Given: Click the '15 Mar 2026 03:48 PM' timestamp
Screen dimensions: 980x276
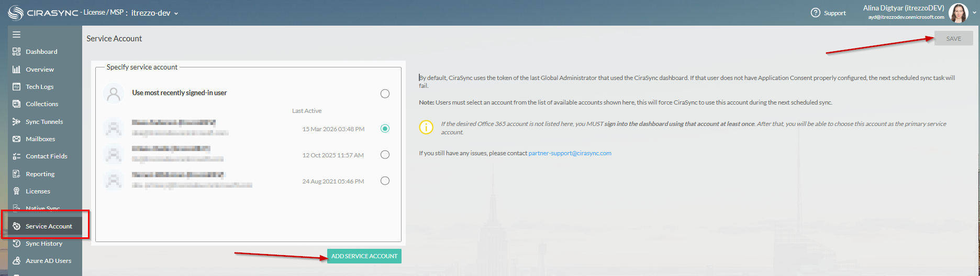Looking at the screenshot, I should (x=333, y=129).
